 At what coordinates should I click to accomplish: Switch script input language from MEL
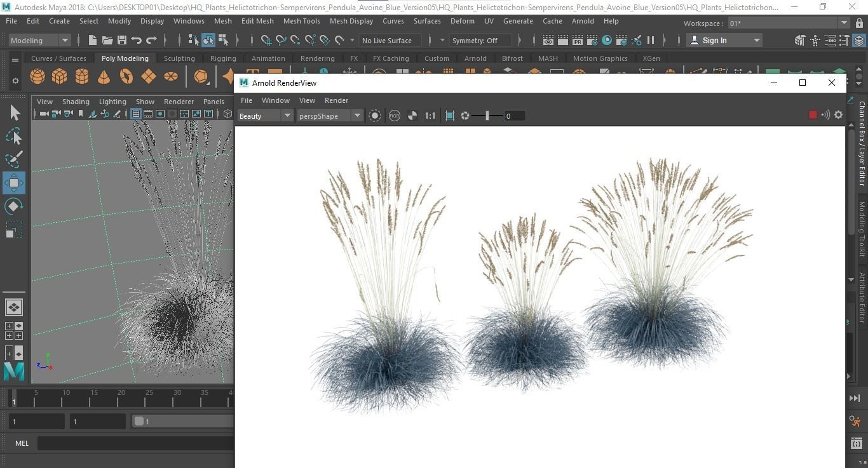tap(22, 443)
